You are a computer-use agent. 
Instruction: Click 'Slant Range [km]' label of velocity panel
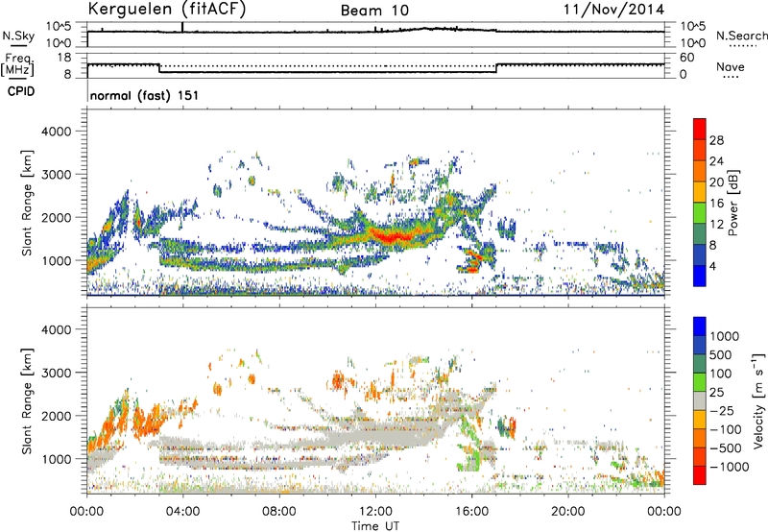coord(27,400)
